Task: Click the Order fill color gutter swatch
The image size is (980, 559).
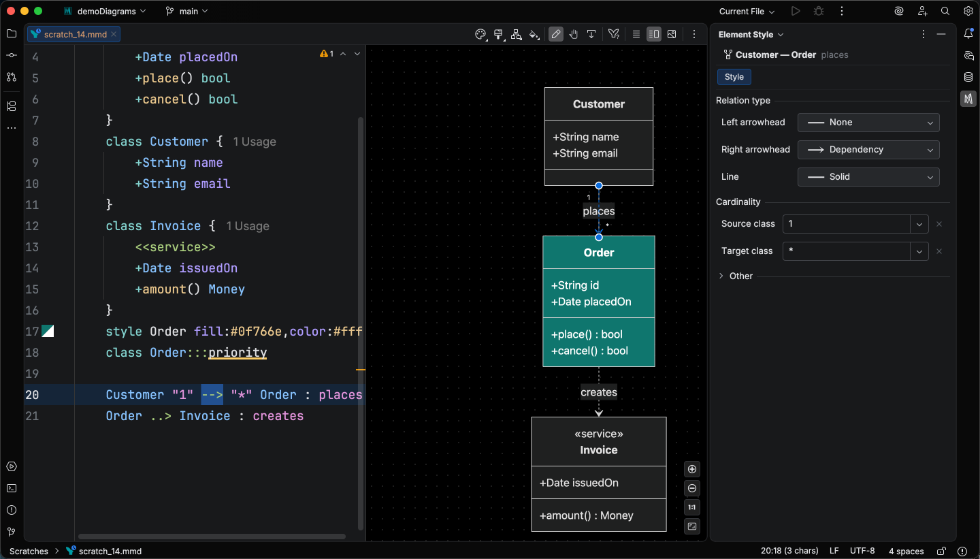Action: point(48,332)
